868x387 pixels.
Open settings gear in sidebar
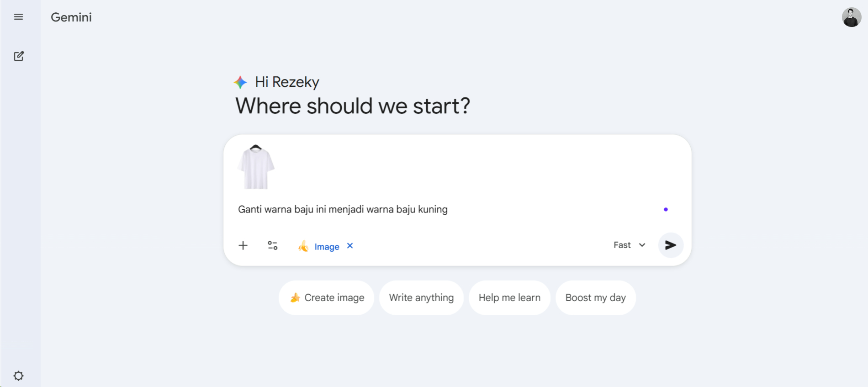coord(18,376)
